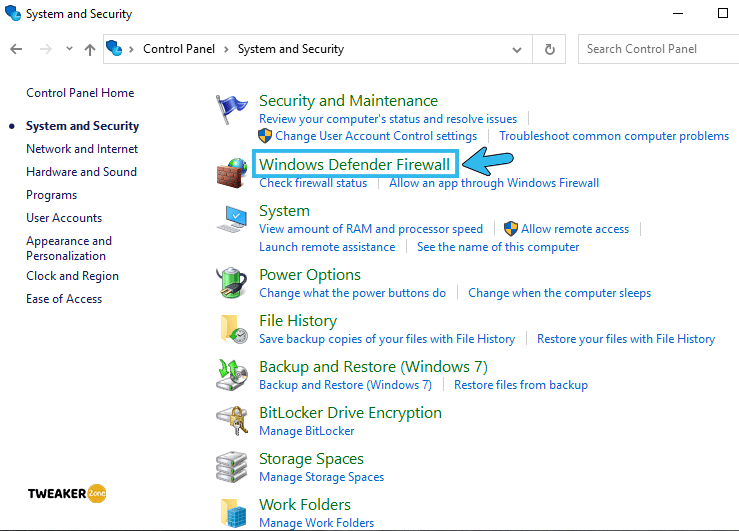The height and width of the screenshot is (531, 739).
Task: Click Manage BitLocker
Action: 307,431
